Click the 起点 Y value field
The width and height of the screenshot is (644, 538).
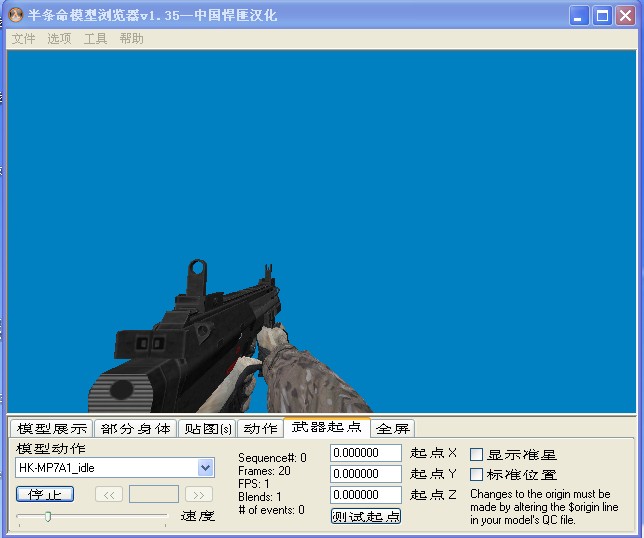[x=366, y=474]
